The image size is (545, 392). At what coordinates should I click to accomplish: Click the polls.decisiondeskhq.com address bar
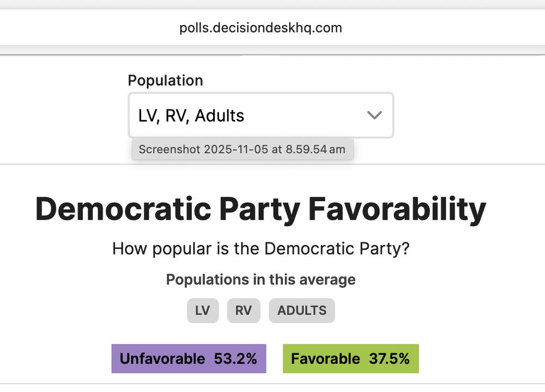coord(260,27)
